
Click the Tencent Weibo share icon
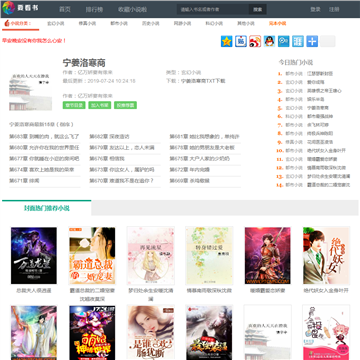(284, 41)
